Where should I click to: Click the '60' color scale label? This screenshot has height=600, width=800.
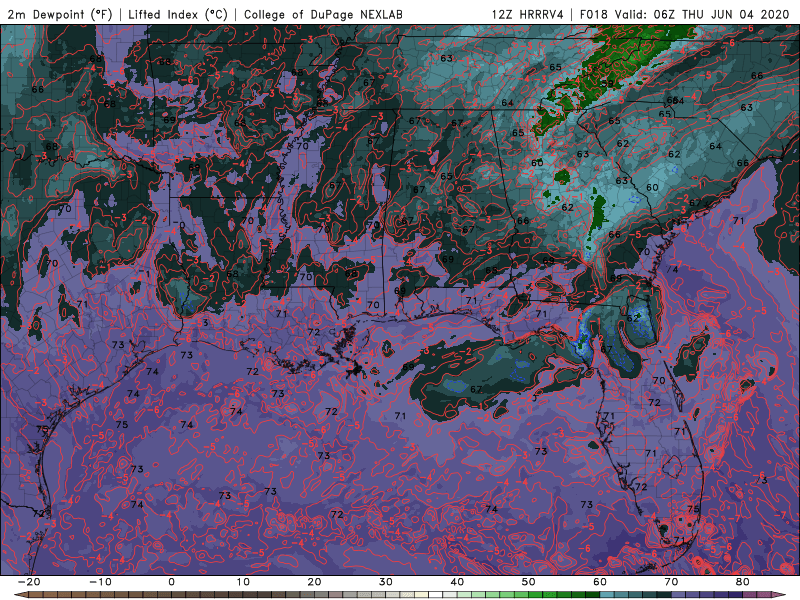[600, 582]
